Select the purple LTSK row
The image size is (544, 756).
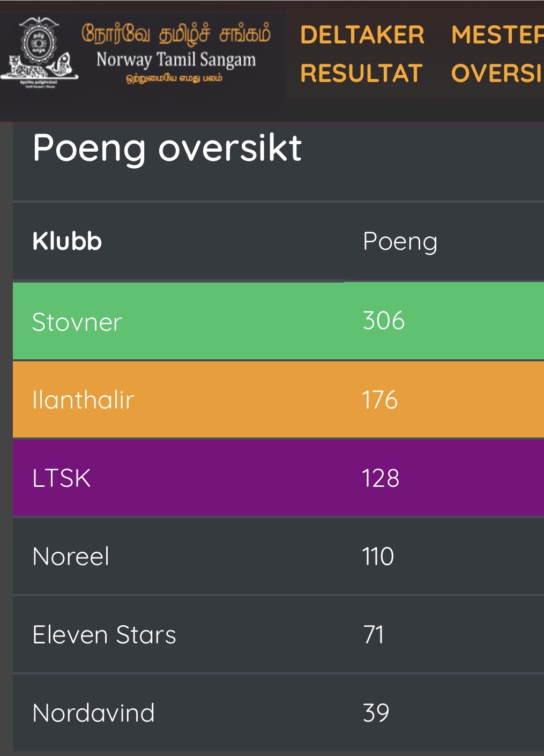point(278,478)
